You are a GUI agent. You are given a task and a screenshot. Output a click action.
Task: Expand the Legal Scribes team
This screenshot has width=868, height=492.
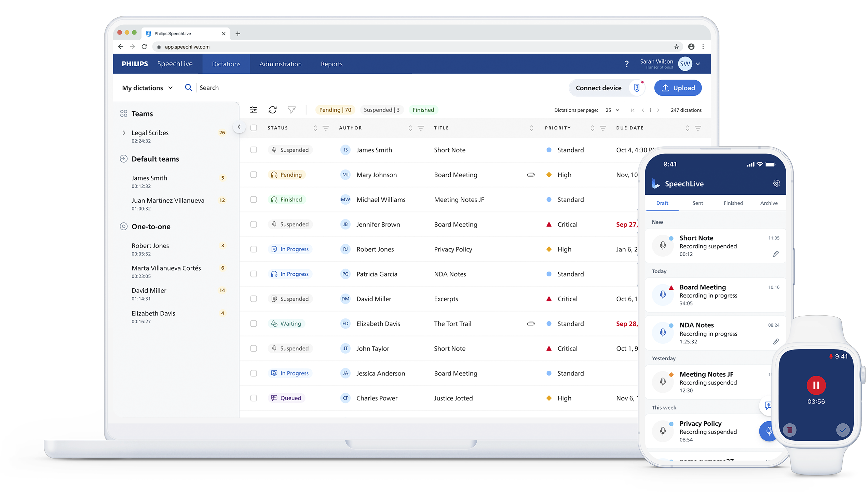[124, 133]
